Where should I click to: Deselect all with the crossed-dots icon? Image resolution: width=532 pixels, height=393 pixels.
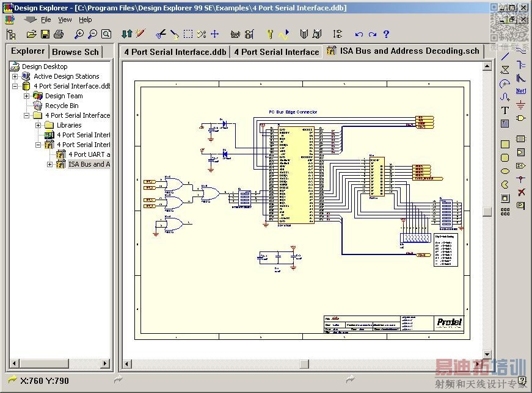tap(202, 34)
